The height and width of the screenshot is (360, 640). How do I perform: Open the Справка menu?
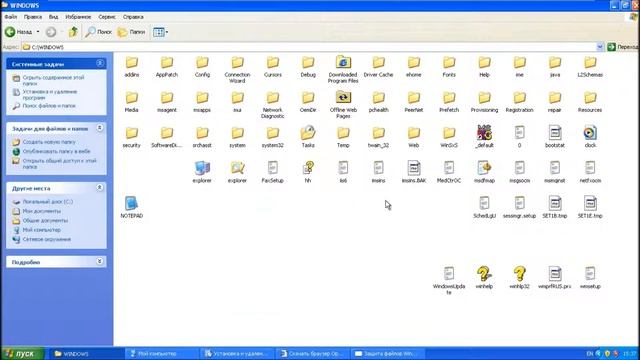pos(133,17)
